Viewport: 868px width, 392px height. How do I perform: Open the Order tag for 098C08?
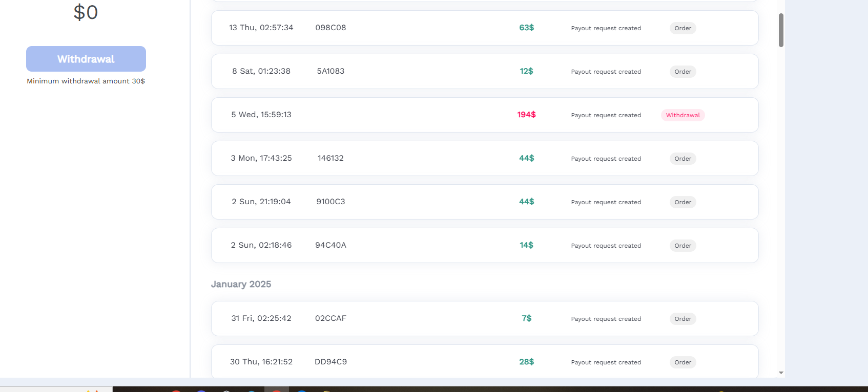[x=683, y=28]
